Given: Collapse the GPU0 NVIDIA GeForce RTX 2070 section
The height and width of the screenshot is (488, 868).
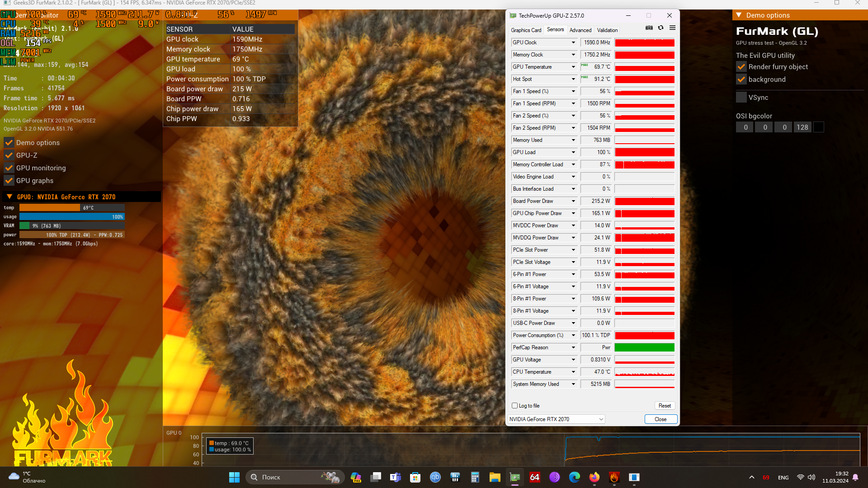Looking at the screenshot, I should pos(9,197).
